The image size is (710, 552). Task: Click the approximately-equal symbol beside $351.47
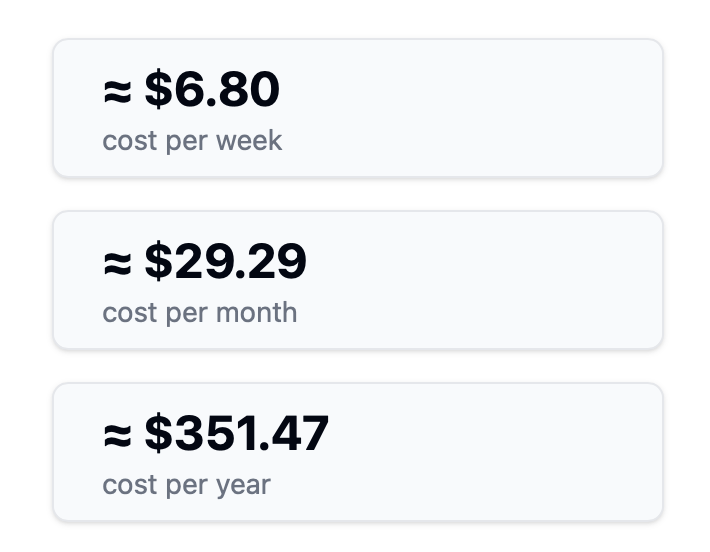click(x=117, y=435)
